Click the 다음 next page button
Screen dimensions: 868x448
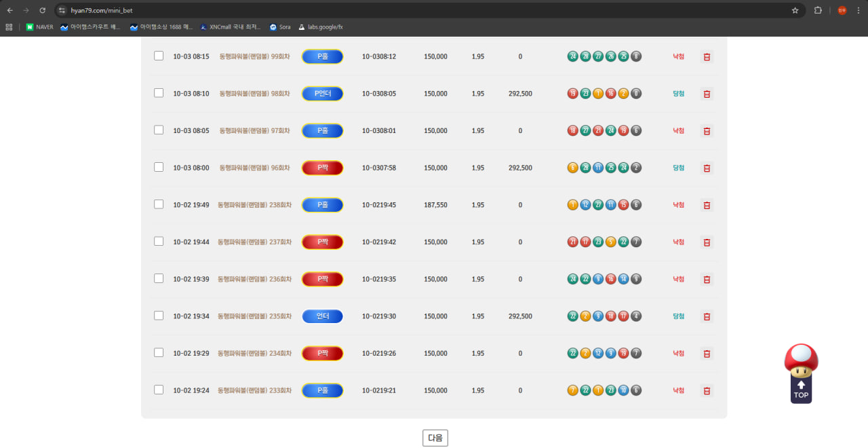[435, 438]
